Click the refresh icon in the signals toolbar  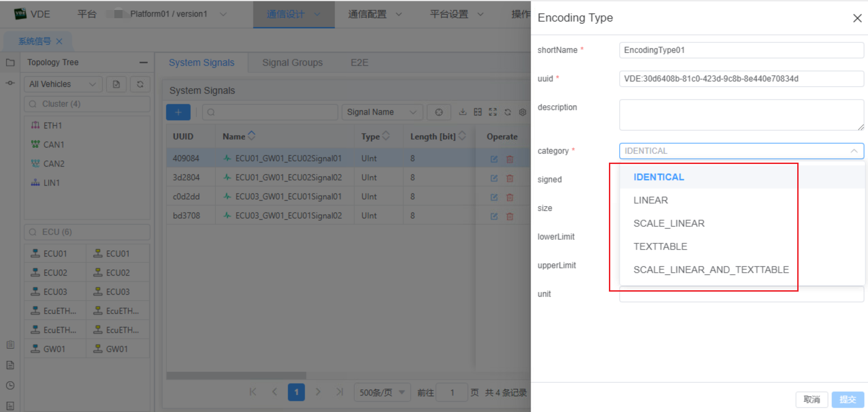tap(508, 112)
